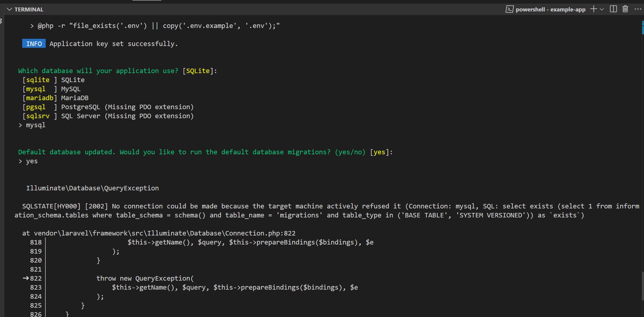This screenshot has height=317, width=644.
Task: Click the typed 'yes' answer line
Action: (32, 161)
